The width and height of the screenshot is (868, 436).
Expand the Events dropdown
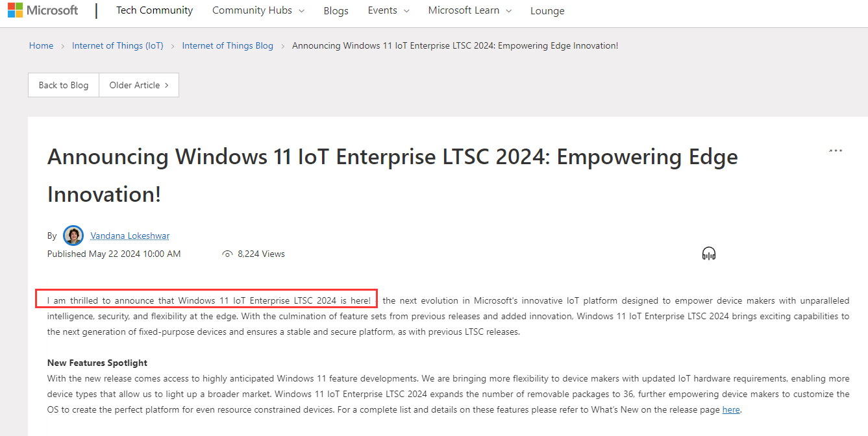click(388, 10)
